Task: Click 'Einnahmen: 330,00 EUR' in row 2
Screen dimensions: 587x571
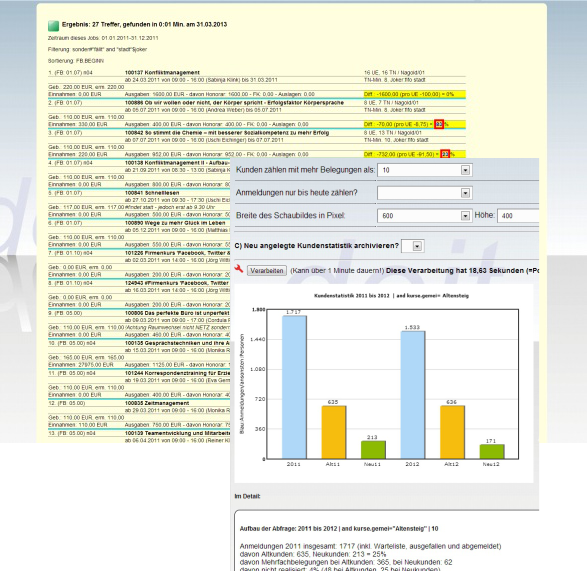Action: click(x=77, y=124)
